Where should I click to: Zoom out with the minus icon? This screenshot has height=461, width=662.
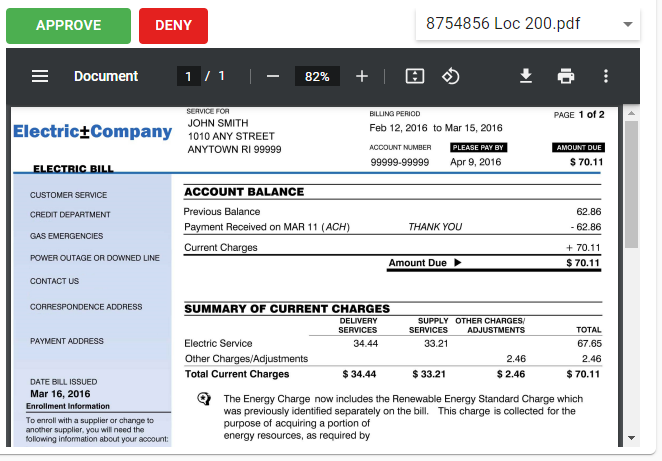[x=273, y=76]
